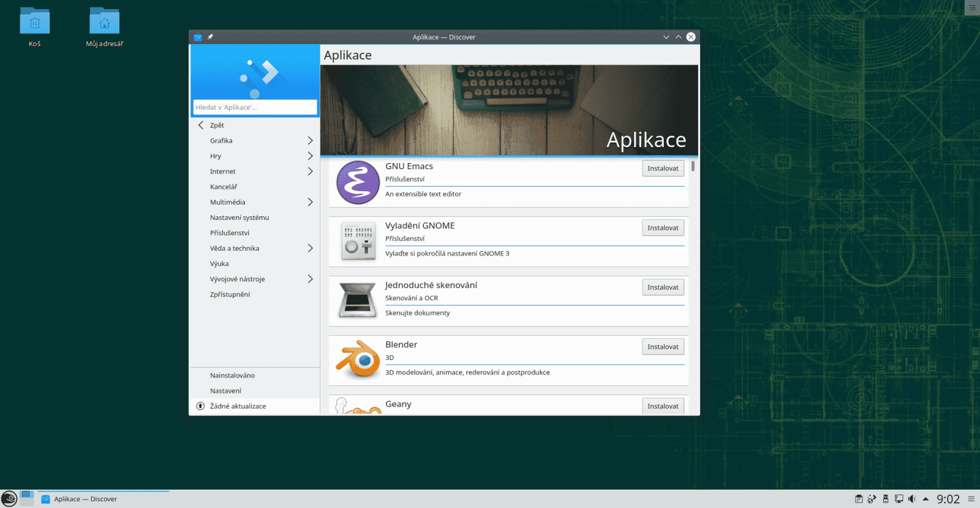Select the Jednoduché skenování scanner icon
This screenshot has height=508, width=980.
pos(358,300)
